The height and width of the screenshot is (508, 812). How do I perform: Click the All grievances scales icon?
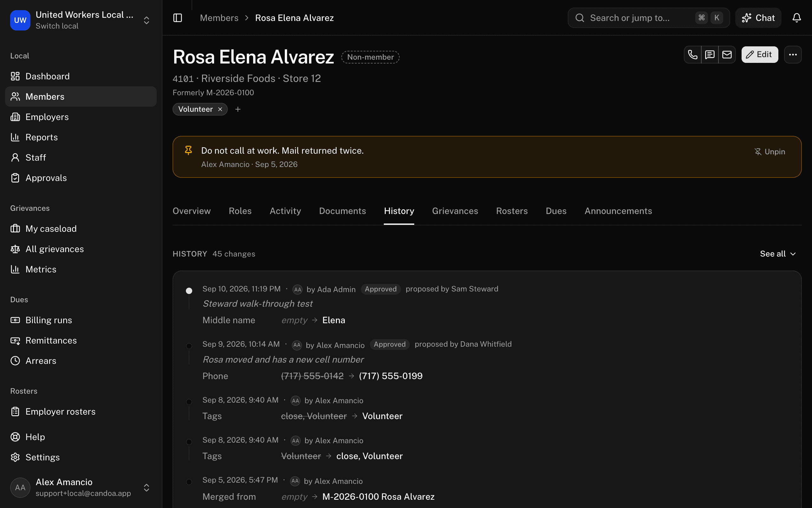coord(15,249)
